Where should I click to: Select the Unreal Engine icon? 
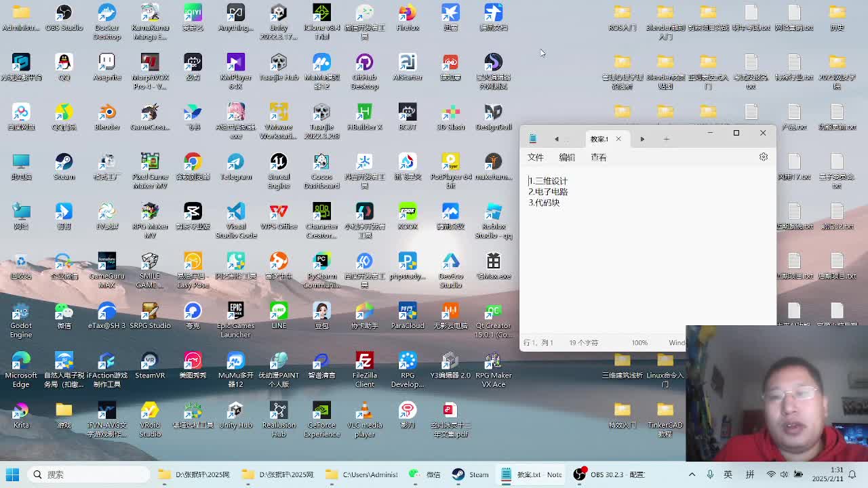point(279,171)
